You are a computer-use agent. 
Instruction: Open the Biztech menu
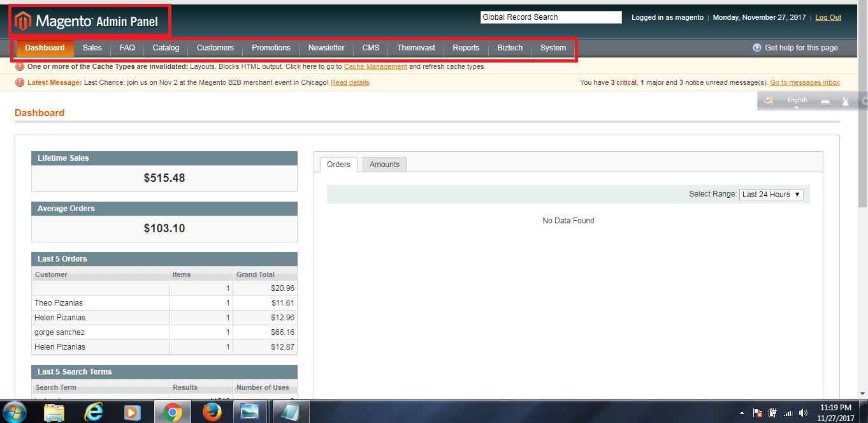click(x=510, y=48)
